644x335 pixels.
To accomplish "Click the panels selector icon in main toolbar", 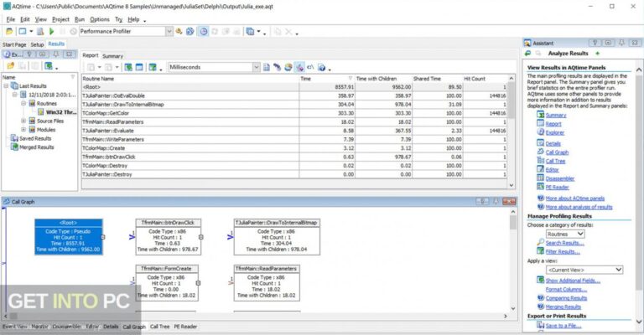I will [250, 31].
